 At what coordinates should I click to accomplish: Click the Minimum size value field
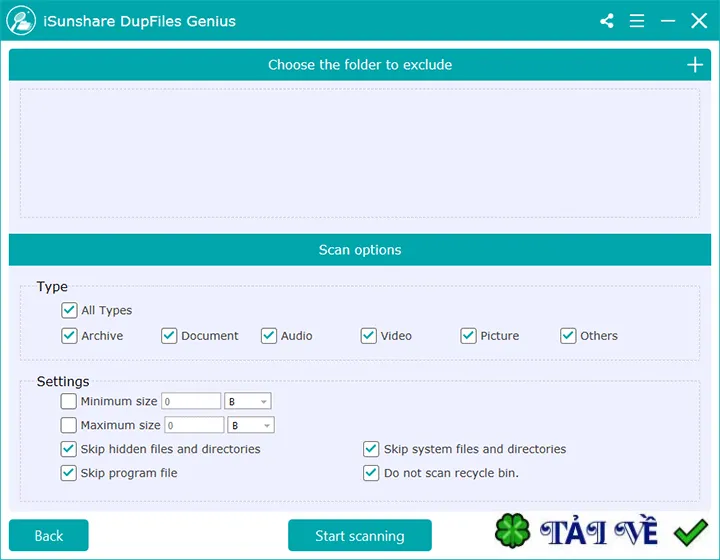(191, 401)
